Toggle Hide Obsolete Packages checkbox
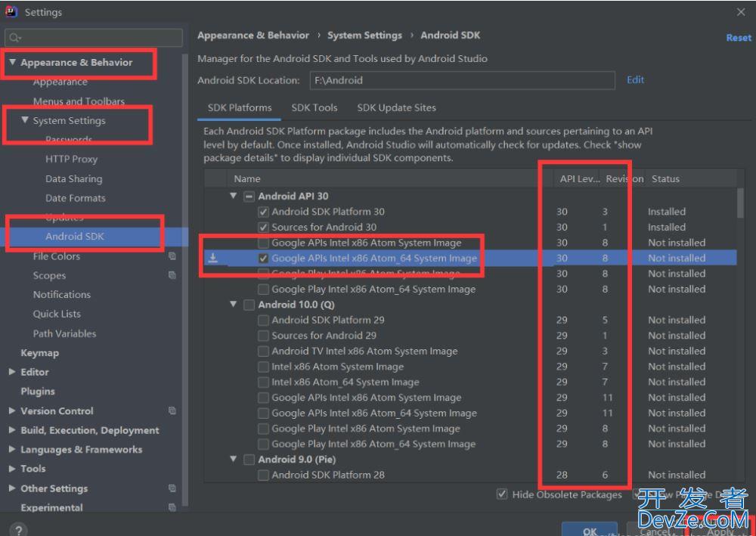Image resolution: width=756 pixels, height=536 pixels. click(502, 494)
